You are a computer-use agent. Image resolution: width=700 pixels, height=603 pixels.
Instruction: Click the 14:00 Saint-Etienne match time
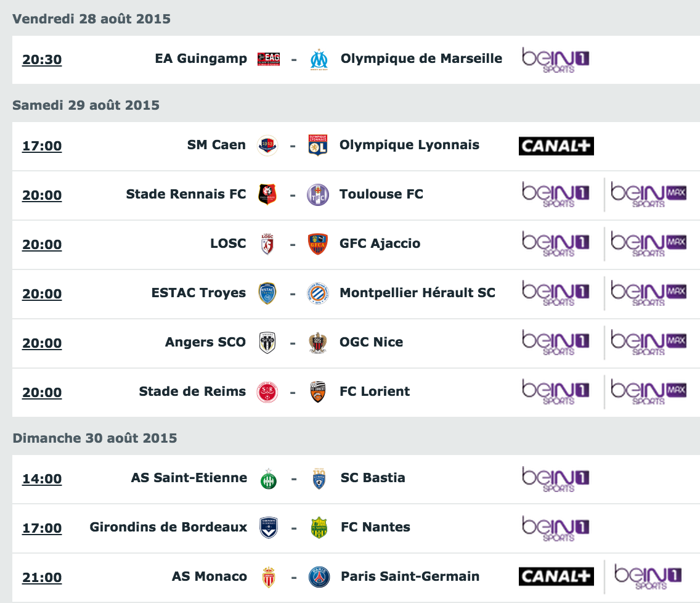pos(42,478)
